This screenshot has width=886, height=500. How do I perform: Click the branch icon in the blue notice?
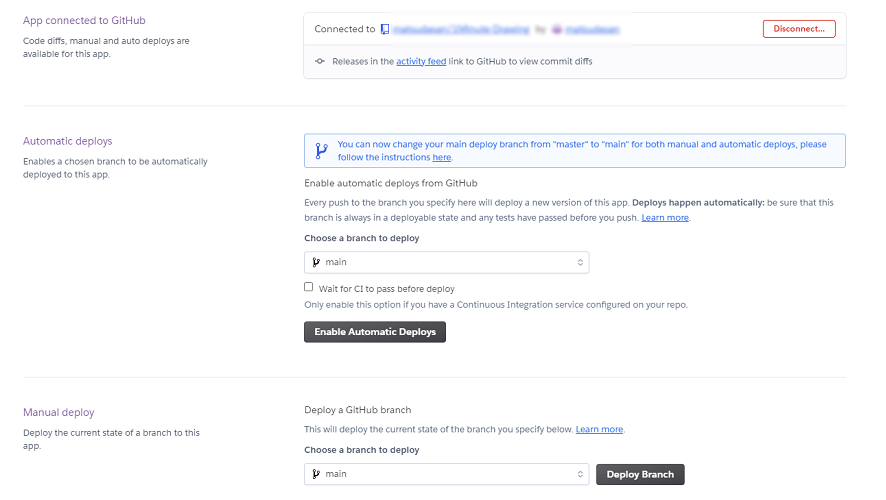[321, 151]
